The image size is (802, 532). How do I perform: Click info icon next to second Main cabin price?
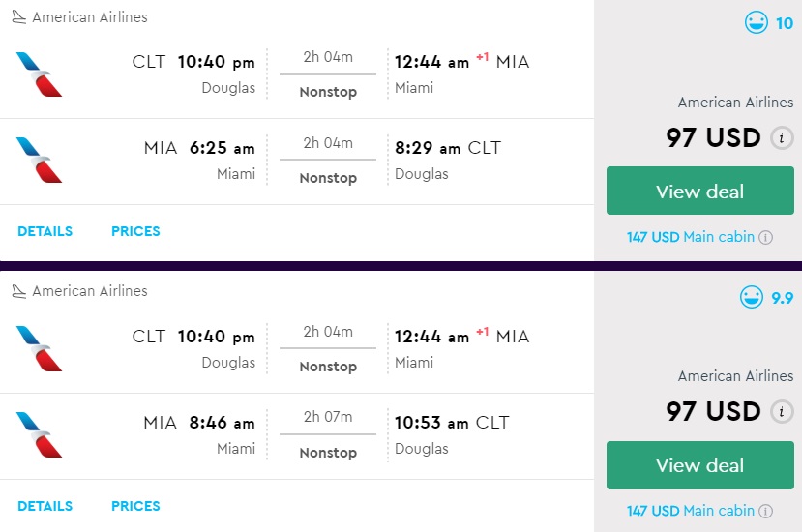coord(765,511)
